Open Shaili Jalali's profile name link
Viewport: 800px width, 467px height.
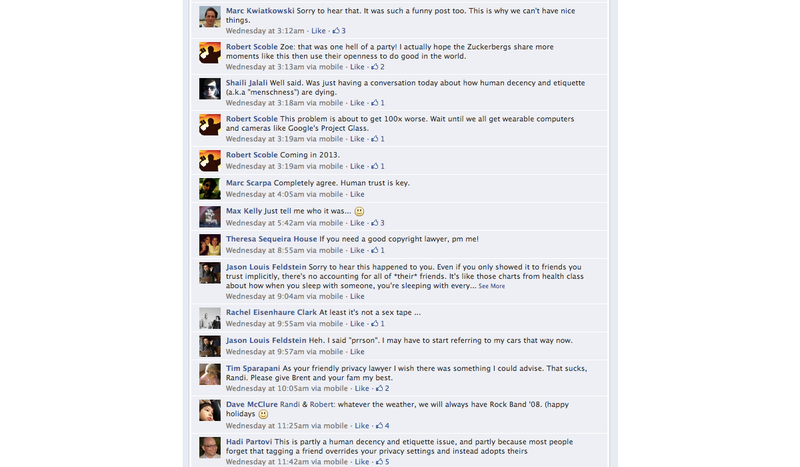click(246, 83)
